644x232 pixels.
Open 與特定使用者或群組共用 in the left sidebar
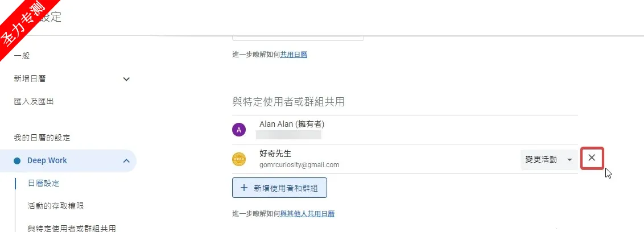72,228
